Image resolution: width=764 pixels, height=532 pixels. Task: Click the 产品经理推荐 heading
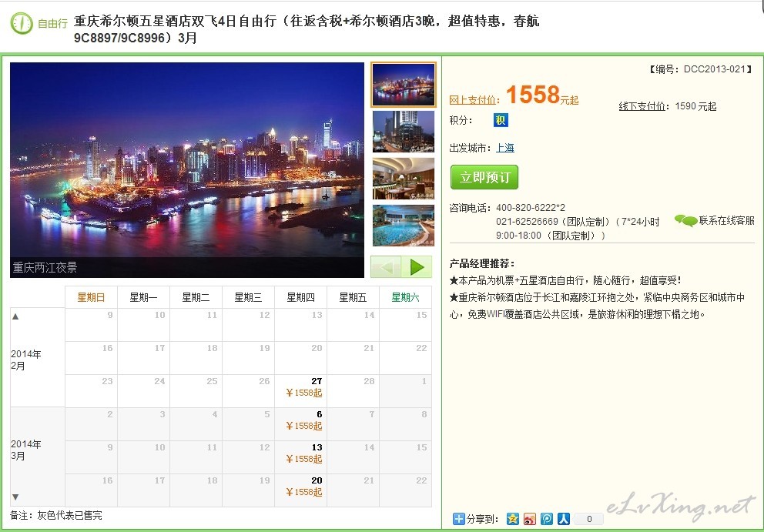point(481,263)
